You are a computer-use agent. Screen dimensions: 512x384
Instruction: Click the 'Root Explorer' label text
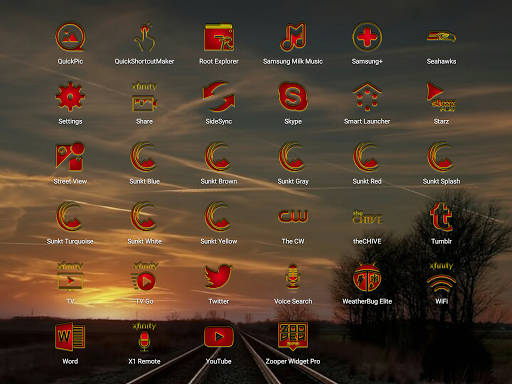click(219, 62)
